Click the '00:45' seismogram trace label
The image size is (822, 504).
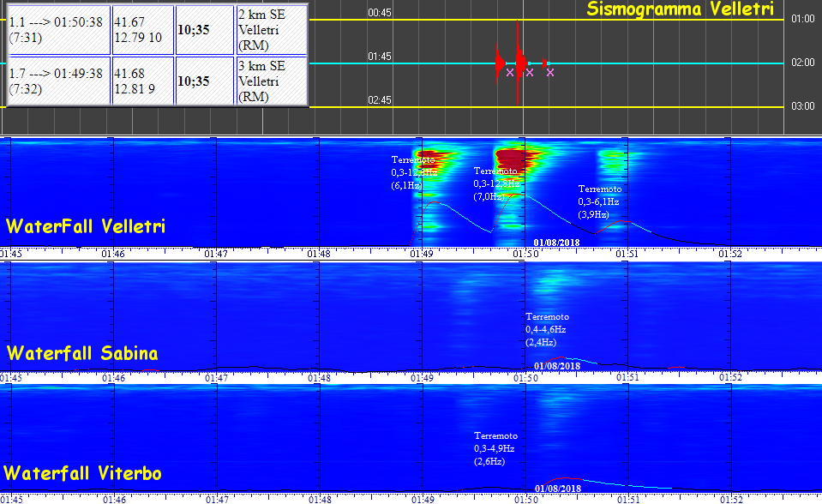(x=380, y=13)
